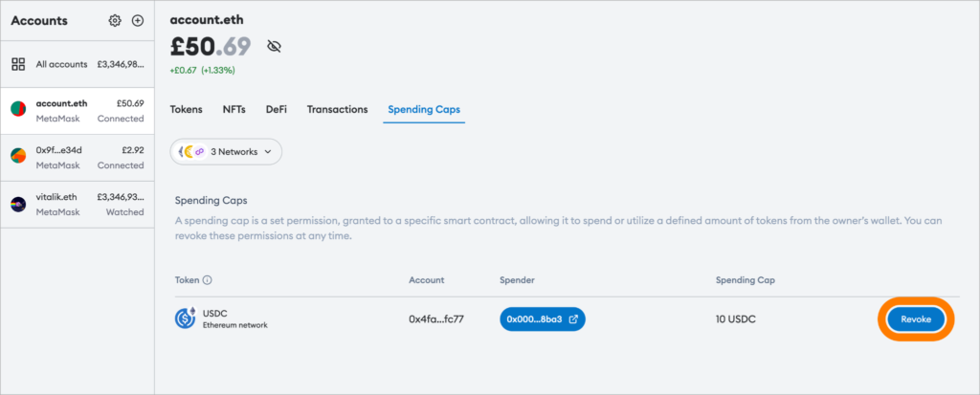
Task: Expand the 3 Networks dropdown
Action: (226, 151)
